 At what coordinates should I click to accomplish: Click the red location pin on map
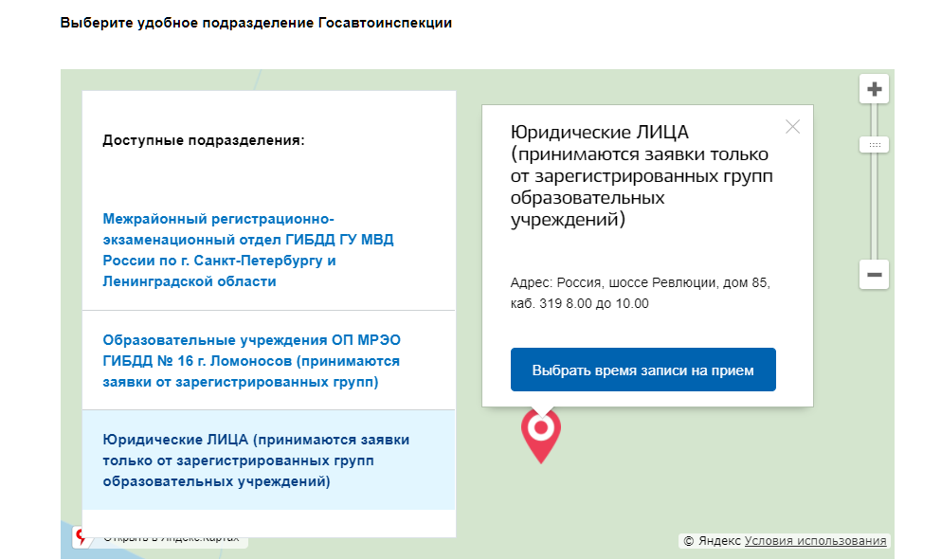click(x=541, y=436)
